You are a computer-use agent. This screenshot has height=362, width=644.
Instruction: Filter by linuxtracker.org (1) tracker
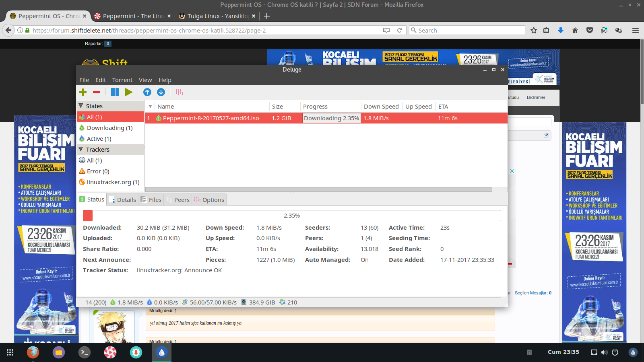[x=110, y=182]
